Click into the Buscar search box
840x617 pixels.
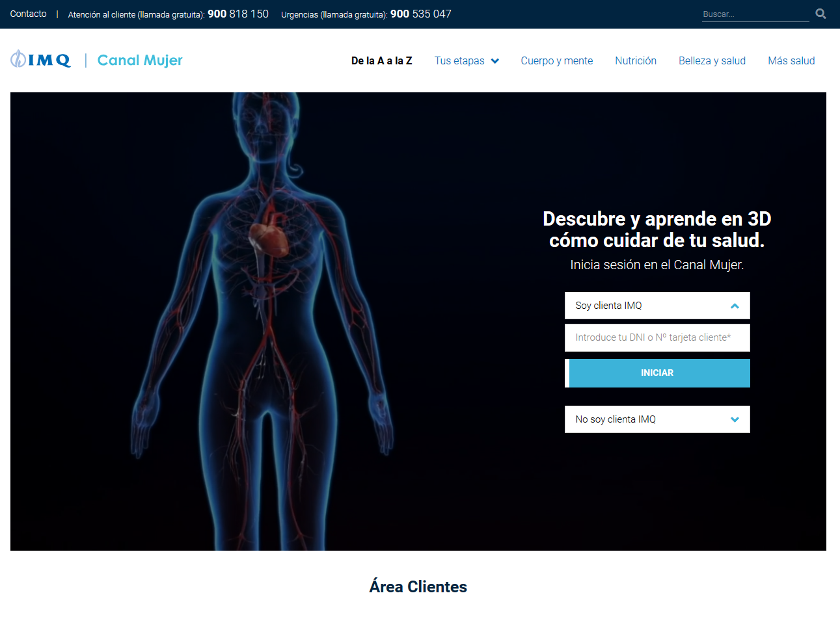click(x=755, y=14)
